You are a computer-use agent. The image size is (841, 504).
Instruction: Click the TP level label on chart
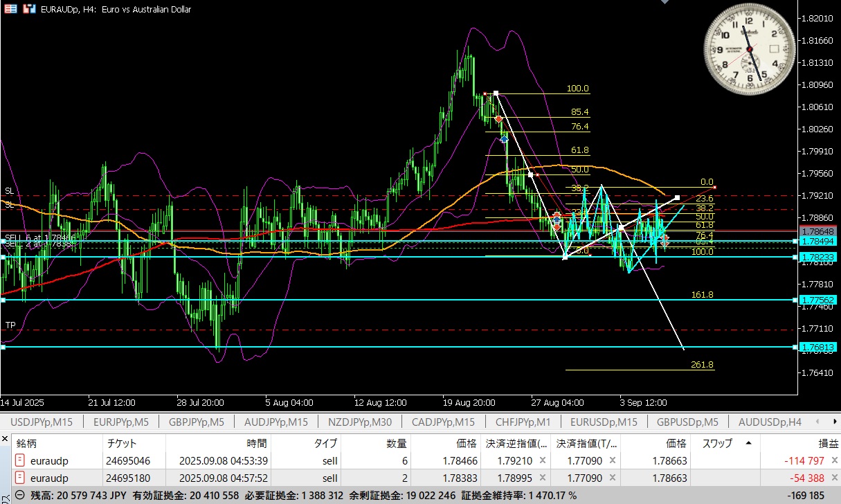click(10, 325)
